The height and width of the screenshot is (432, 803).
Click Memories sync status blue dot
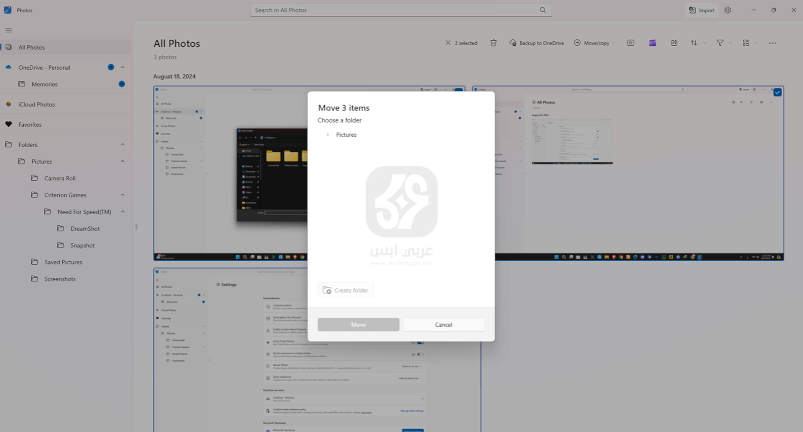coord(122,84)
